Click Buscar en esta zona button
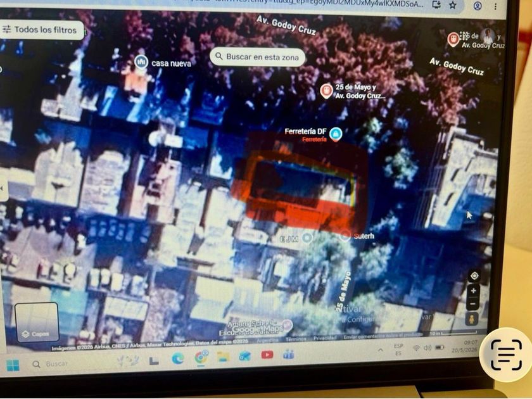This screenshot has width=532, height=399. click(x=257, y=56)
